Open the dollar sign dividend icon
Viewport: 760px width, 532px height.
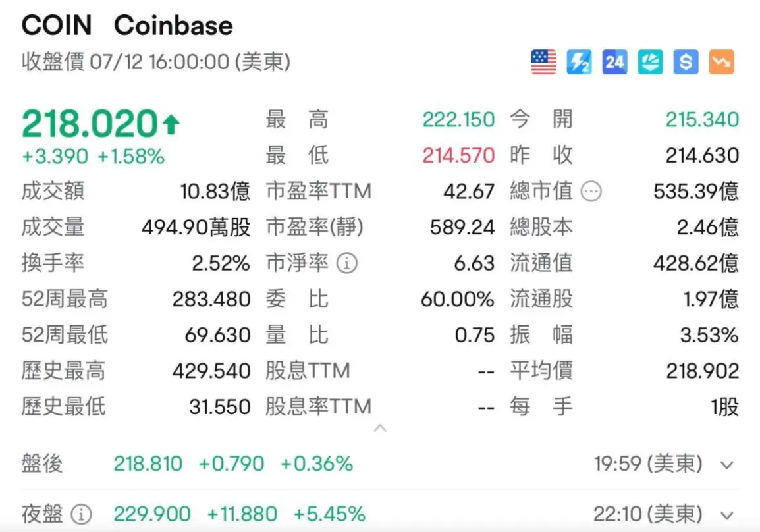[x=685, y=61]
